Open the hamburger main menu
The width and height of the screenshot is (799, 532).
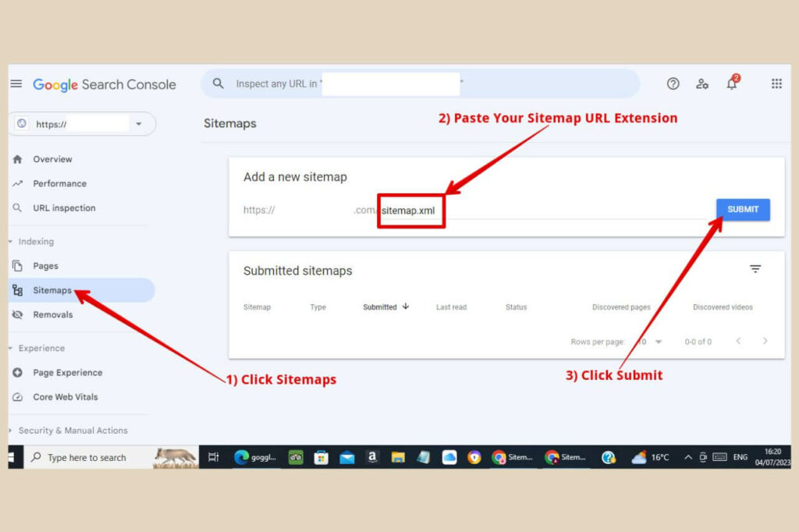[16, 83]
